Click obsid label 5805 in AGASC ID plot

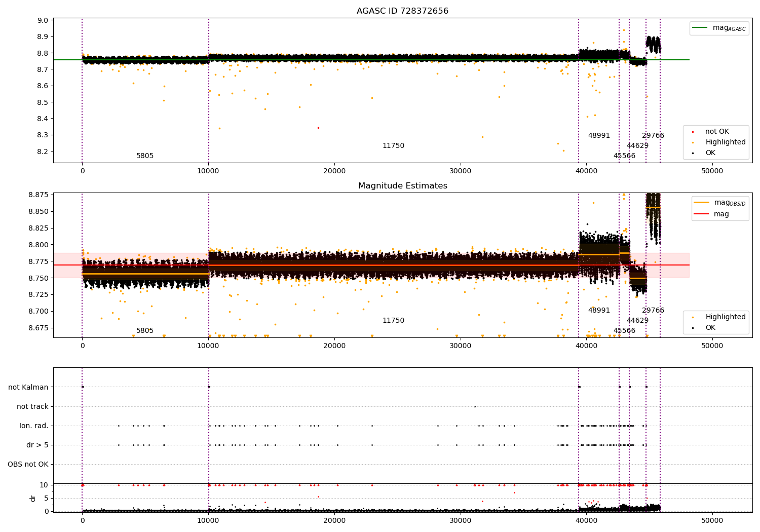point(145,156)
